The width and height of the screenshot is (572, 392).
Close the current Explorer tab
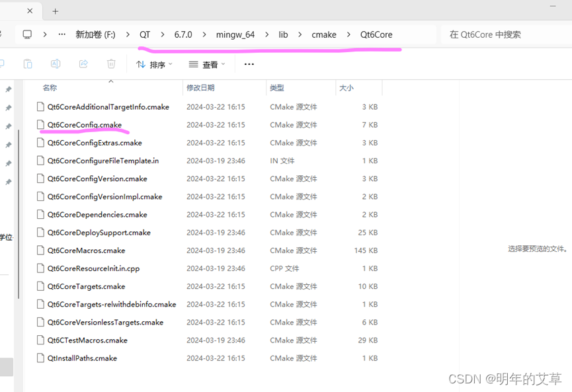[x=30, y=11]
